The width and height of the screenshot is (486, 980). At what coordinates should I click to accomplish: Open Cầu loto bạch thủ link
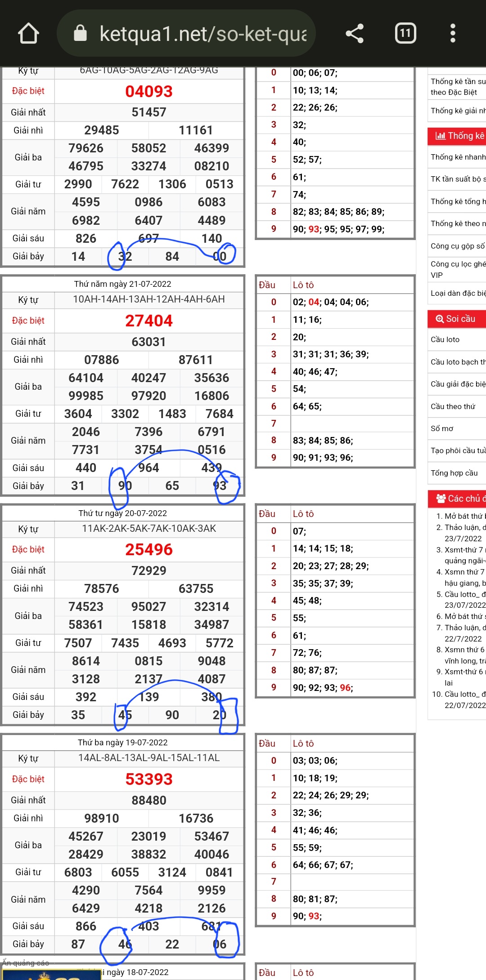click(458, 362)
